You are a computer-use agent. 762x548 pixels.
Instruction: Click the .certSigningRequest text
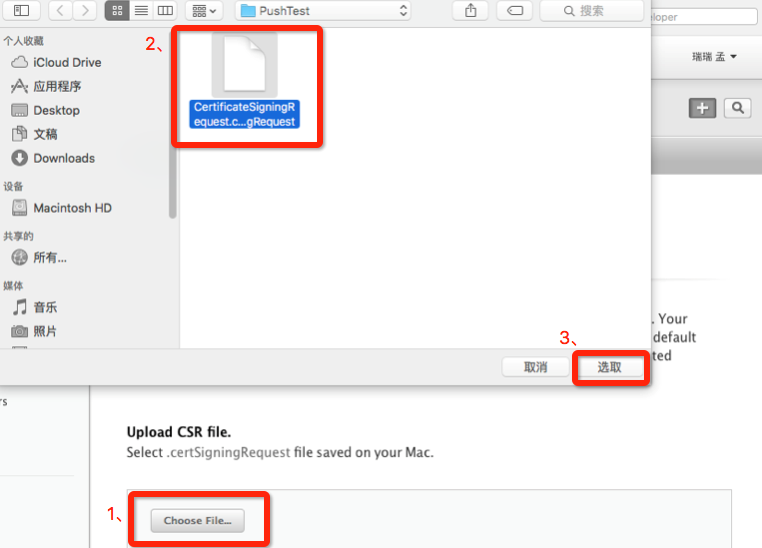[228, 452]
